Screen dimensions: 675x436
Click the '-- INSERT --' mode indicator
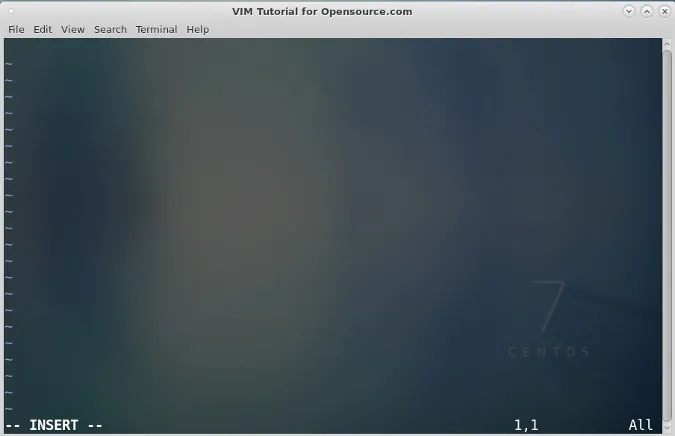54,425
